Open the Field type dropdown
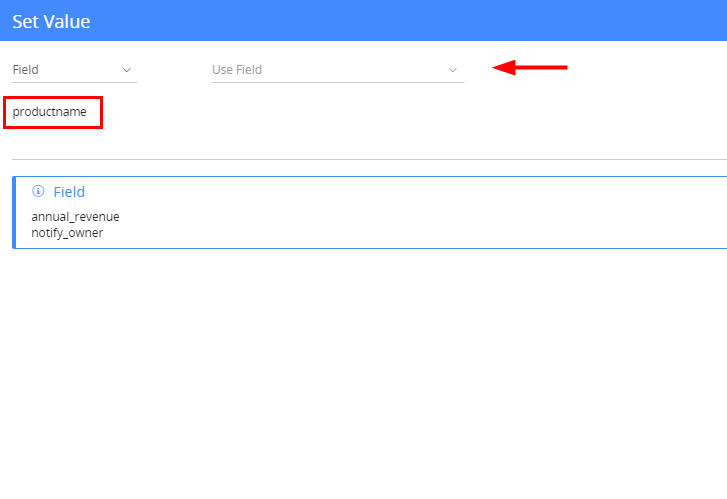Screen dimensions: 727x499 (x=75, y=70)
